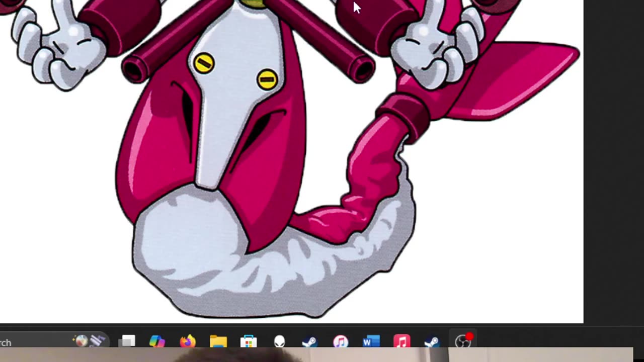Open Microsoft Word from the taskbar
Image resolution: width=644 pixels, height=362 pixels.
click(x=371, y=342)
